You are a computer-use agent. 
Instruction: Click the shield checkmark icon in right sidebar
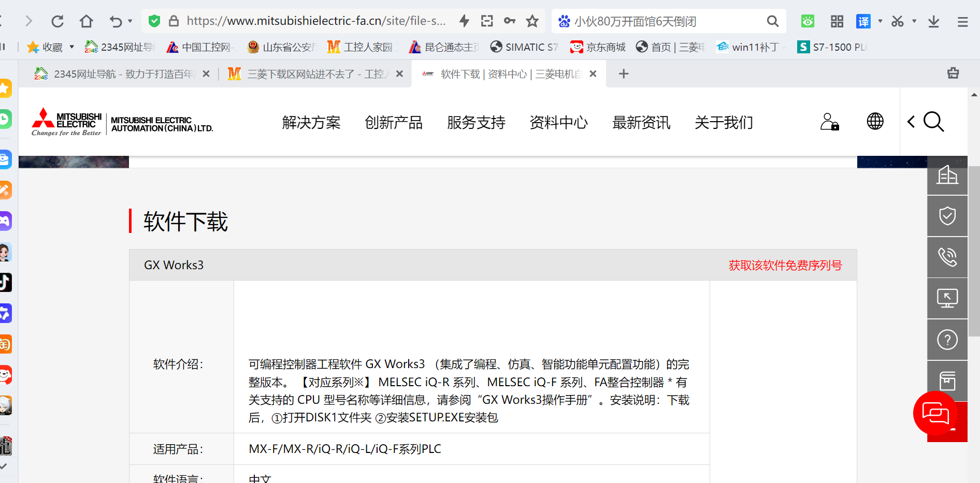pos(947,216)
